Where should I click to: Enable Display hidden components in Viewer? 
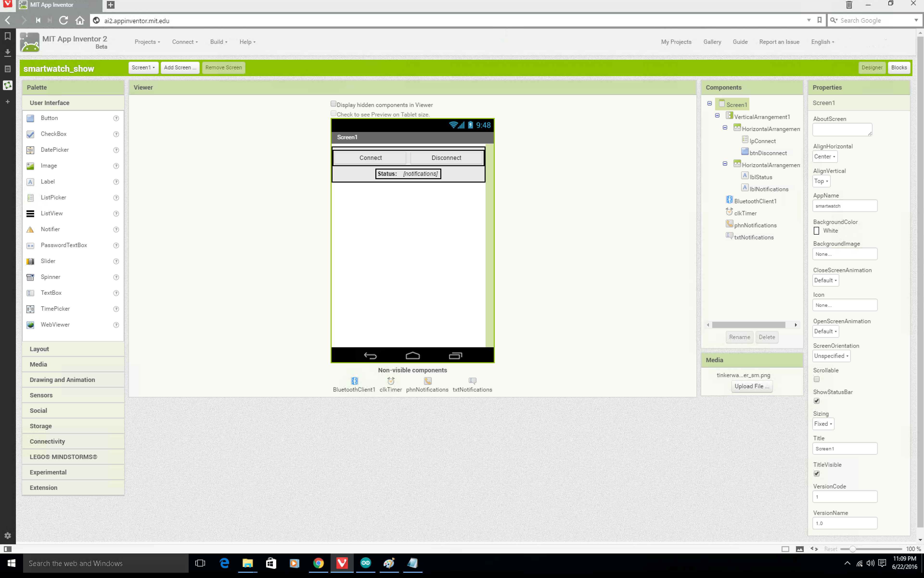333,104
